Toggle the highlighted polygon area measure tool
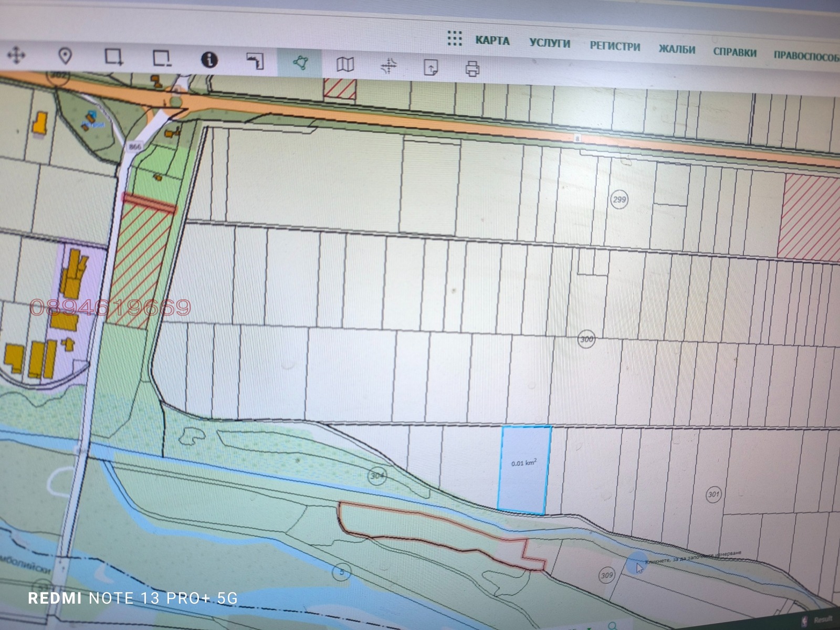Screen dimensions: 840x630 pos(300,63)
